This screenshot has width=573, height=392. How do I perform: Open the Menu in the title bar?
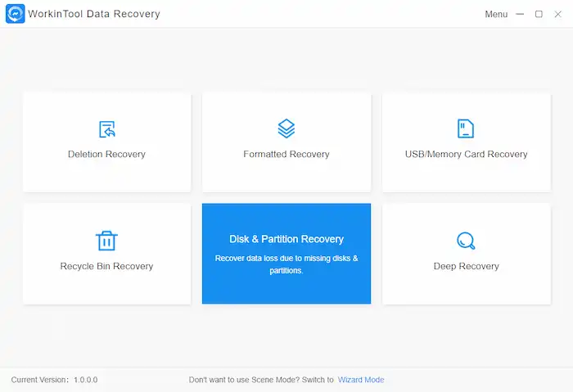point(496,14)
